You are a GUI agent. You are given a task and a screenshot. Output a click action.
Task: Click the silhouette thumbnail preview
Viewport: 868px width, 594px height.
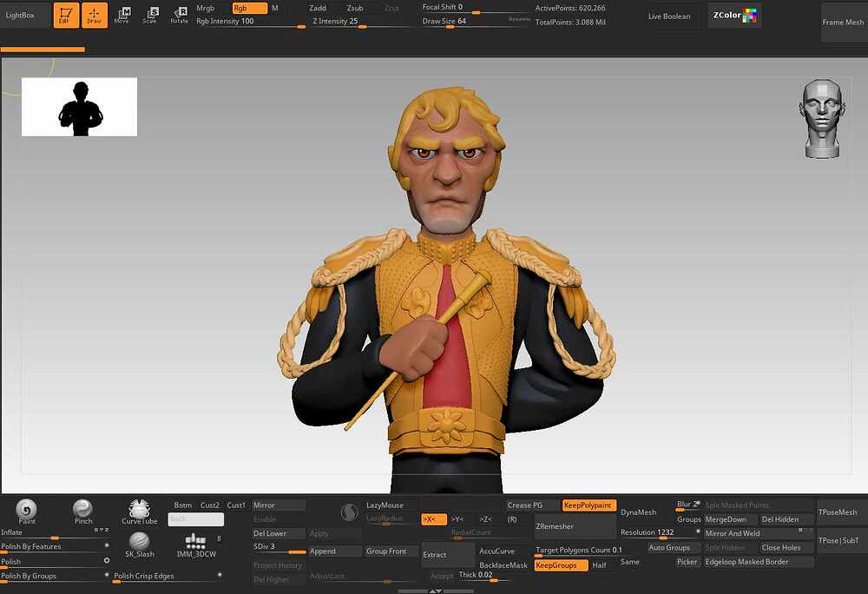coord(79,107)
